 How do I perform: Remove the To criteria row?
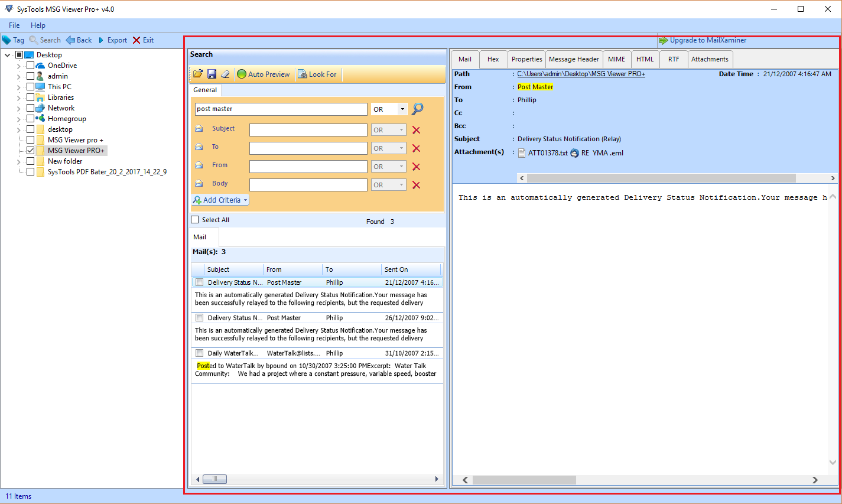click(x=416, y=148)
